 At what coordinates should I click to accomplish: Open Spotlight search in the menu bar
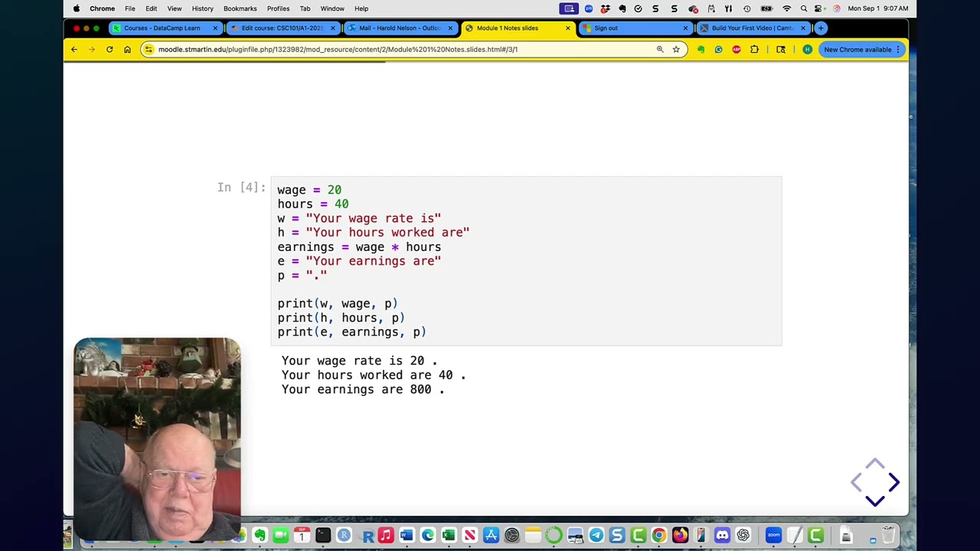pyautogui.click(x=803, y=8)
